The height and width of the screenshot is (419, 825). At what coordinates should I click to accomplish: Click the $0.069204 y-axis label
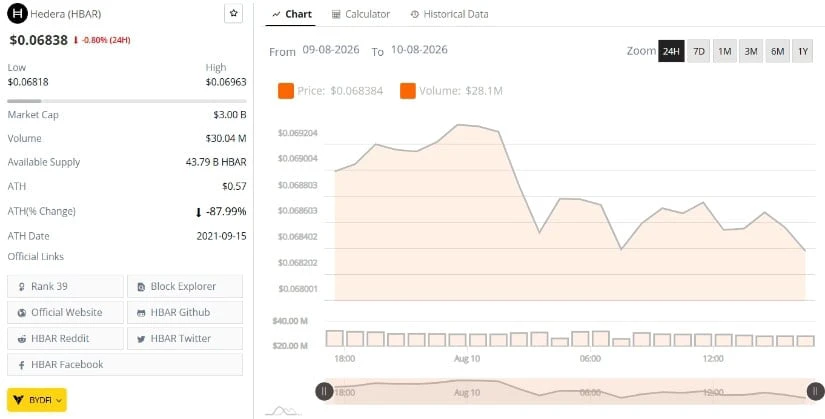(298, 133)
